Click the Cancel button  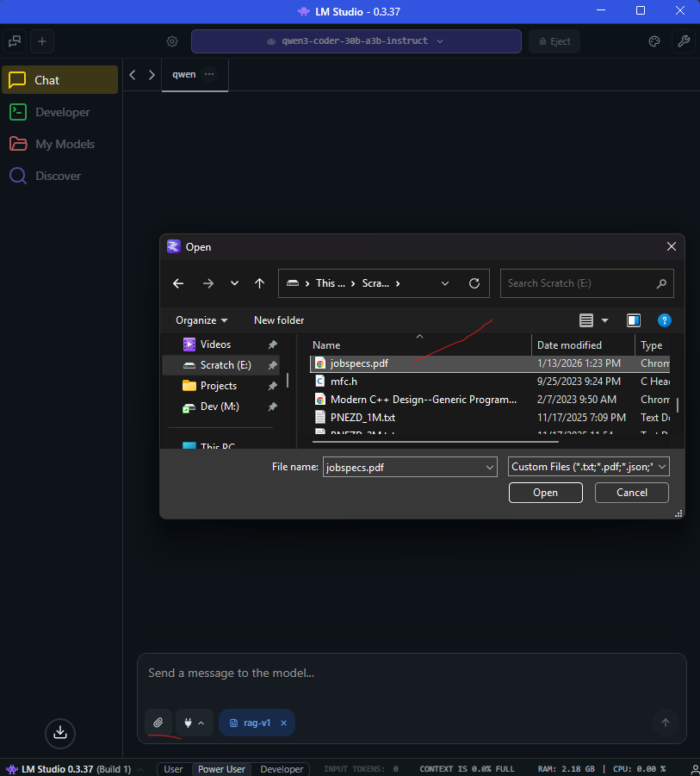(632, 493)
